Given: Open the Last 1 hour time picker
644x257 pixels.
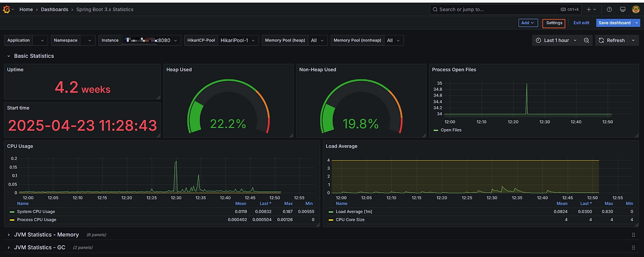Looking at the screenshot, I should coord(556,40).
